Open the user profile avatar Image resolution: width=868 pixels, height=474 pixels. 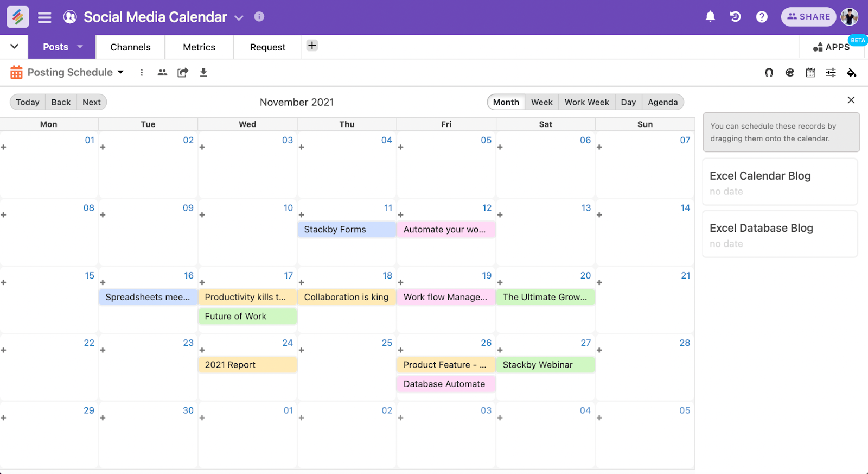pos(850,17)
